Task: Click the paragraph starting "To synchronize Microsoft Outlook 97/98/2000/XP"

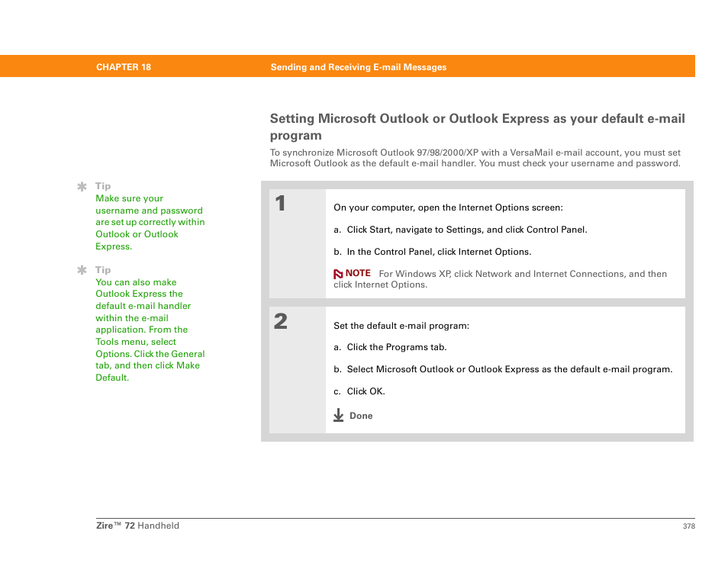Action: 475,158
